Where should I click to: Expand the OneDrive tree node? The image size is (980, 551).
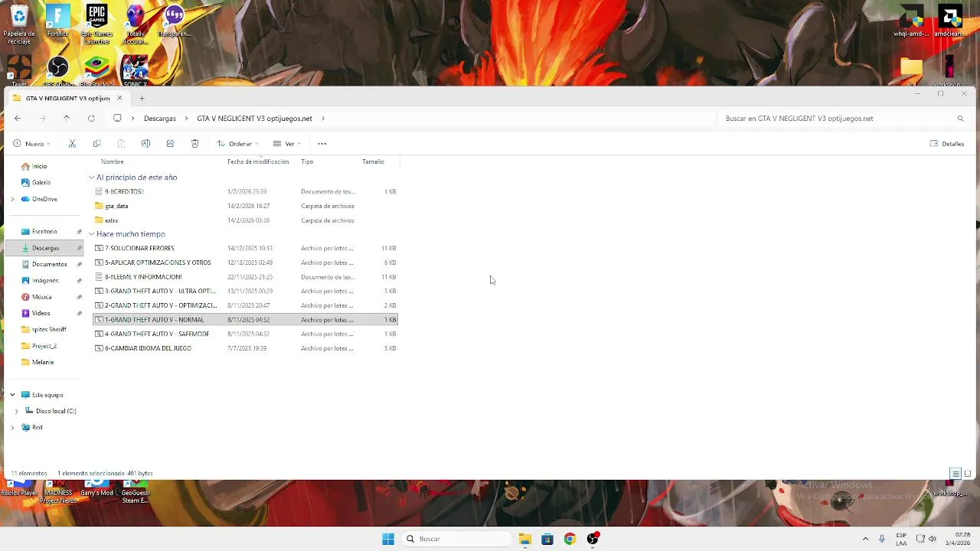pos(12,199)
